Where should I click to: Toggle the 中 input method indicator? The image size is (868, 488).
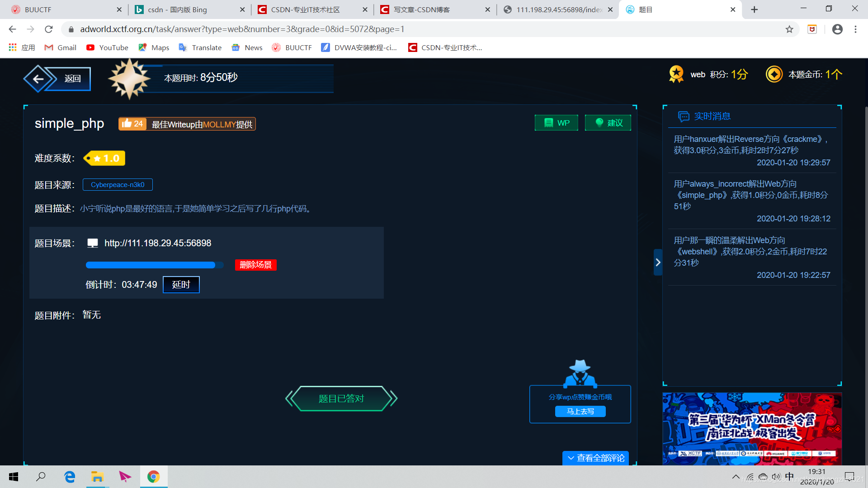(x=789, y=477)
